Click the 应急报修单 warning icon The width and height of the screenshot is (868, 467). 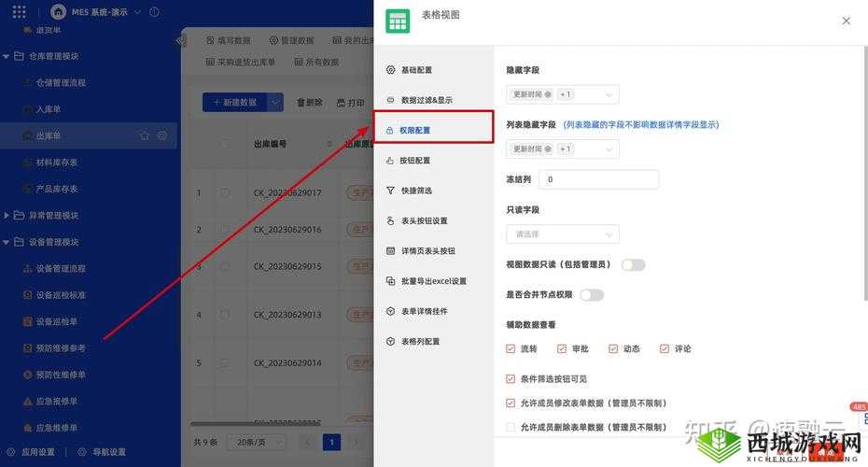27,402
